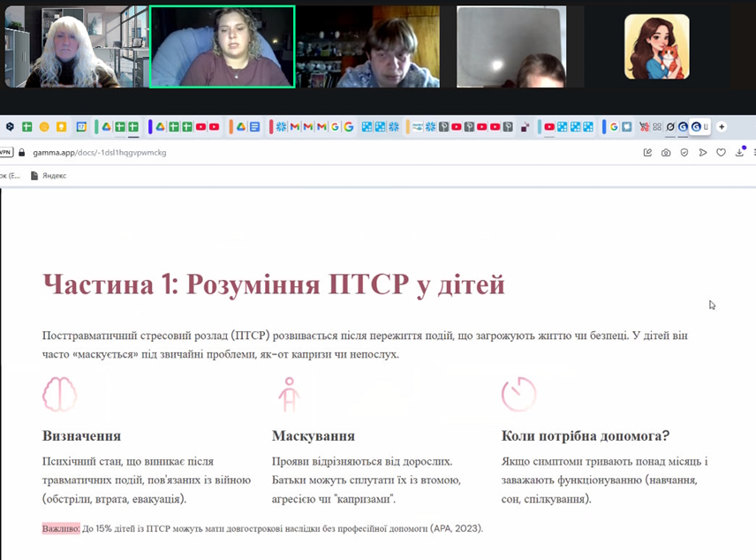Select the cartoon girl with cat avatar tile
Image resolution: width=756 pixels, height=560 pixels.
coord(656,47)
